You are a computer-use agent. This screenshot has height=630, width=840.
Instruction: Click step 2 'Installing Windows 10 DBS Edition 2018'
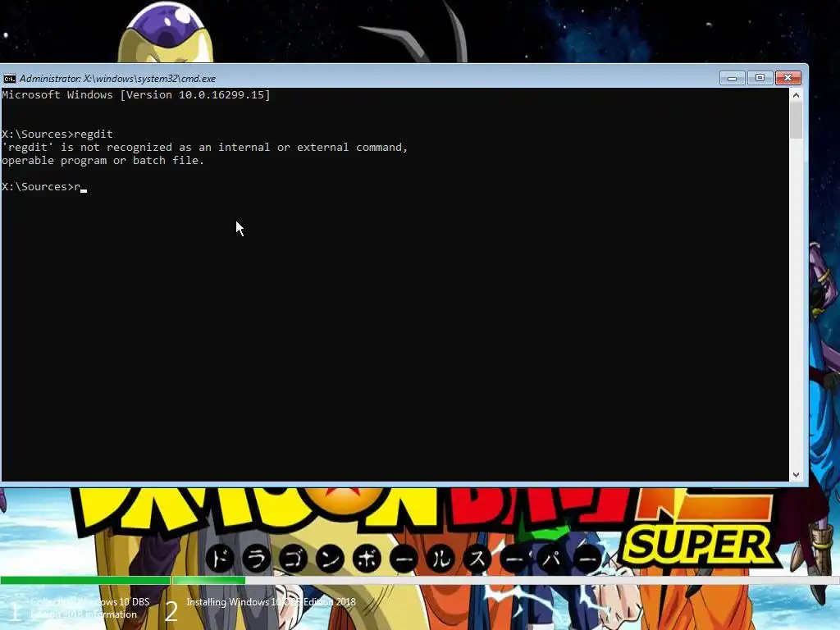click(x=271, y=602)
